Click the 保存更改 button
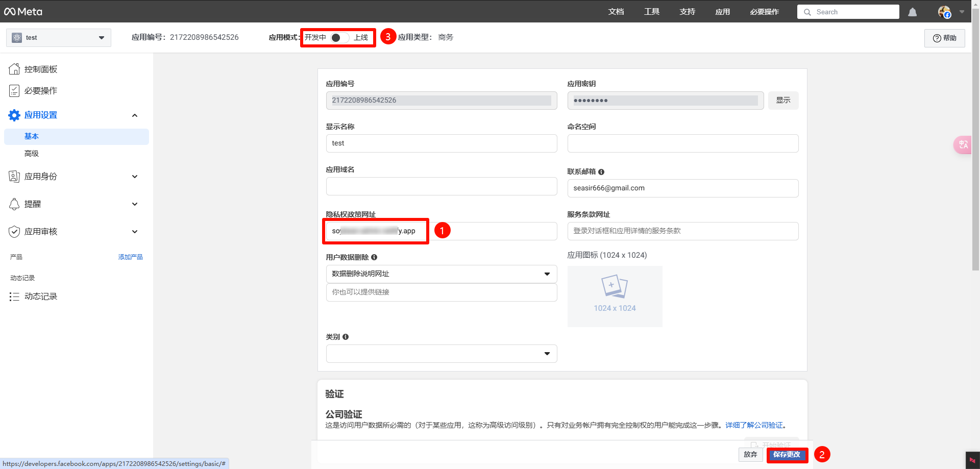Viewport: 980px width, 469px height. pyautogui.click(x=787, y=454)
